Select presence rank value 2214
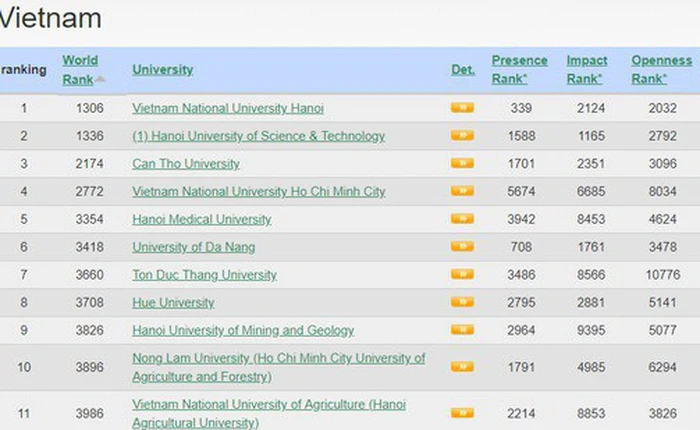Image resolution: width=700 pixels, height=430 pixels. tap(521, 413)
